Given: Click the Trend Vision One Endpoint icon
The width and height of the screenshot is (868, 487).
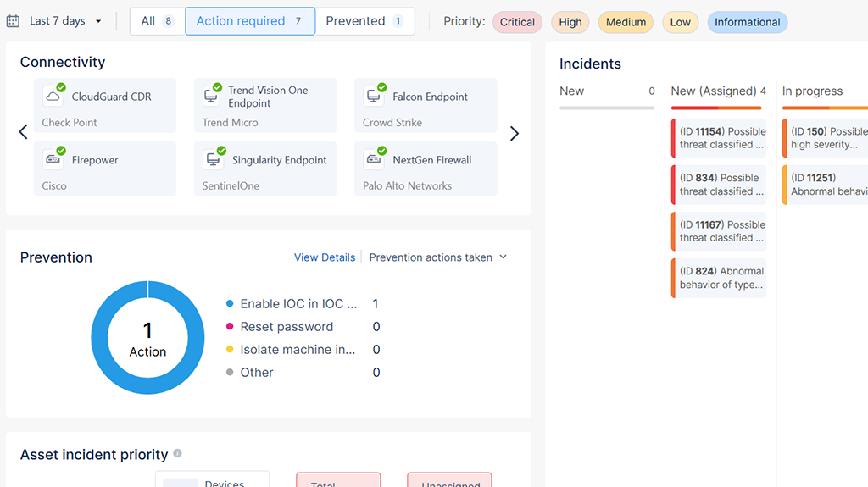Looking at the screenshot, I should click(211, 97).
